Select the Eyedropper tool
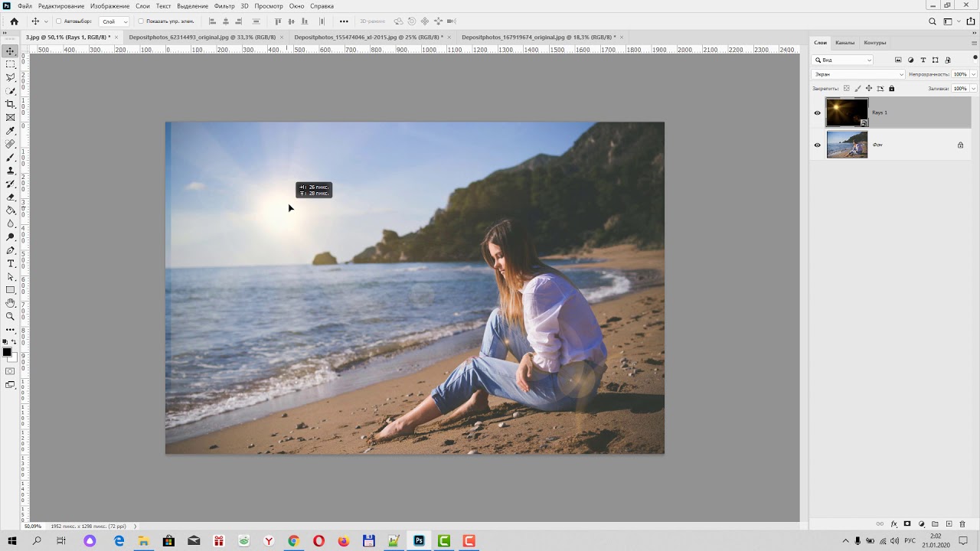The width and height of the screenshot is (980, 551). pos(10,131)
